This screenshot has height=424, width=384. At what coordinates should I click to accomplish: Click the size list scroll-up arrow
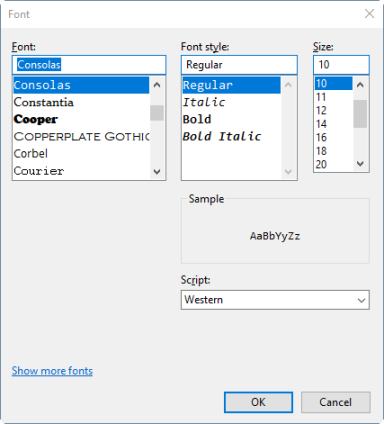tap(360, 85)
